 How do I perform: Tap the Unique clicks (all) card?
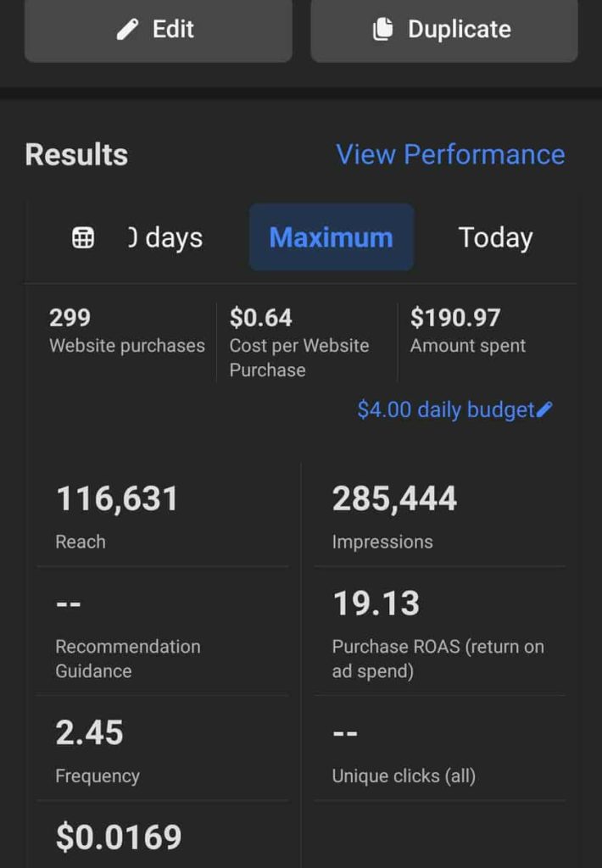(x=439, y=748)
